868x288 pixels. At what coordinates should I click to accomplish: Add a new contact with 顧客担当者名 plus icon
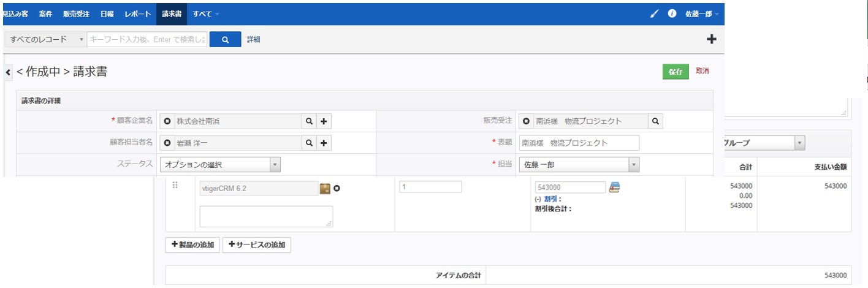click(x=324, y=143)
